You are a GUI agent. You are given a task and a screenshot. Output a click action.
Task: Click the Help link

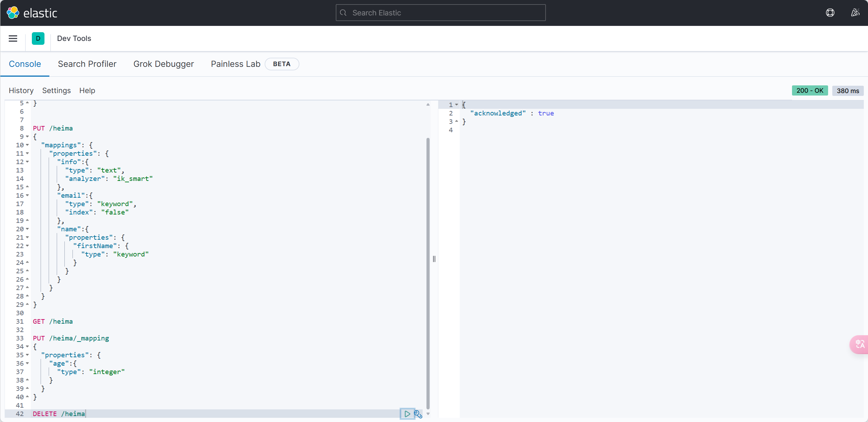point(87,91)
